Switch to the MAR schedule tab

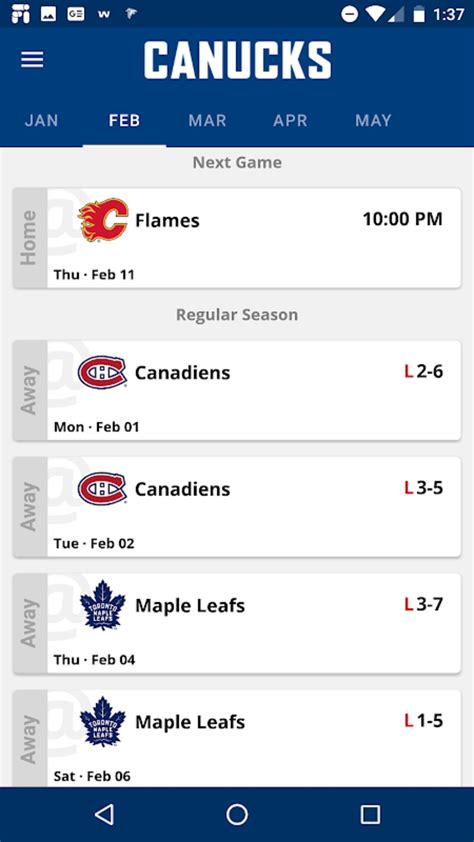pos(207,120)
